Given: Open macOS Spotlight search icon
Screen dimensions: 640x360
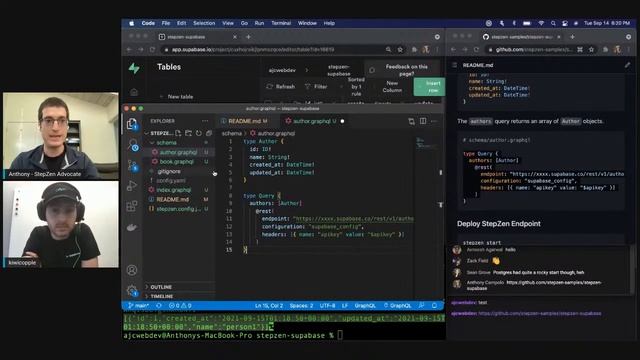Looking at the screenshot, I should click(x=553, y=23).
